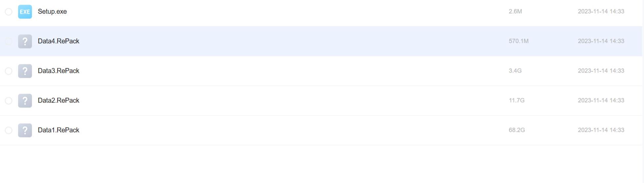The image size is (644, 183).
Task: Open Data1.RePack by its name
Action: tap(58, 130)
